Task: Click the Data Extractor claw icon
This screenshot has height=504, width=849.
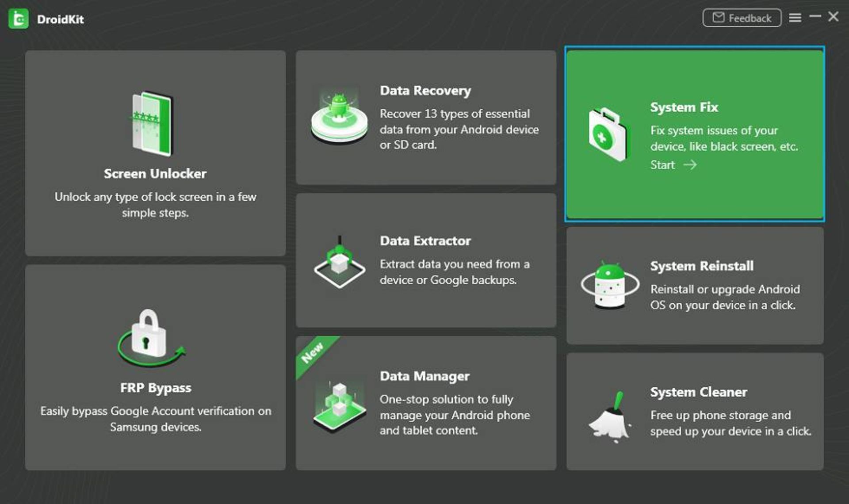Action: (340, 263)
